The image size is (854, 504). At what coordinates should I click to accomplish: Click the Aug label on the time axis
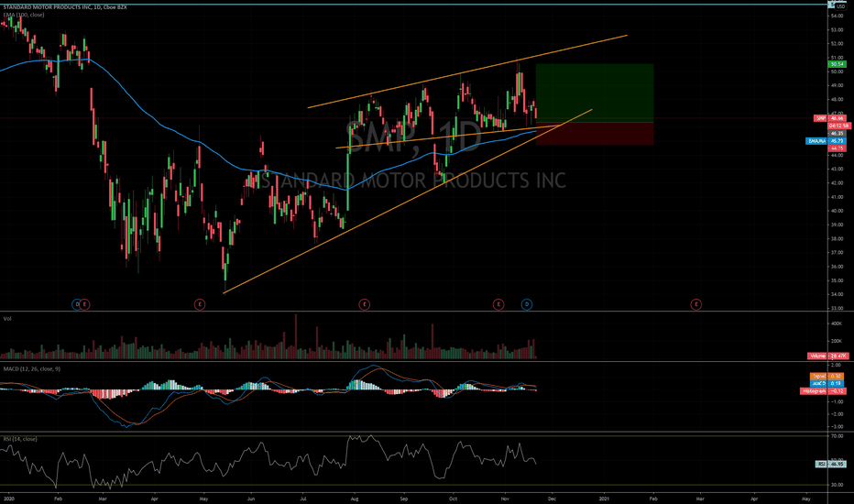tap(355, 499)
